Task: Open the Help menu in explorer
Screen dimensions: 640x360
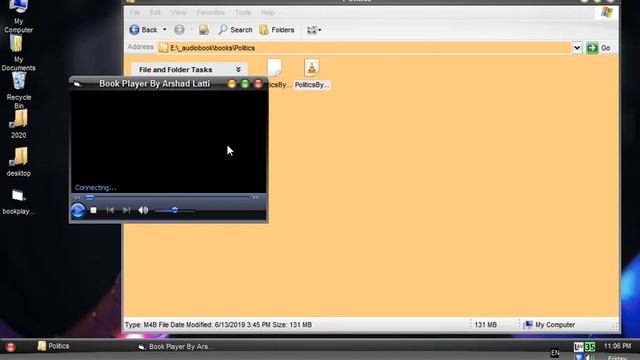Action: click(268, 13)
